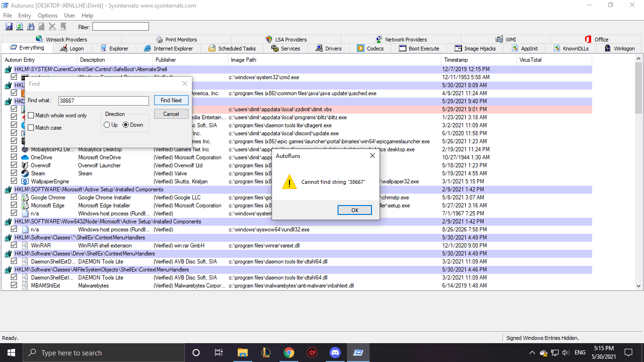Enable Match whole word only checkbox
This screenshot has width=644, height=362.
pos(31,115)
